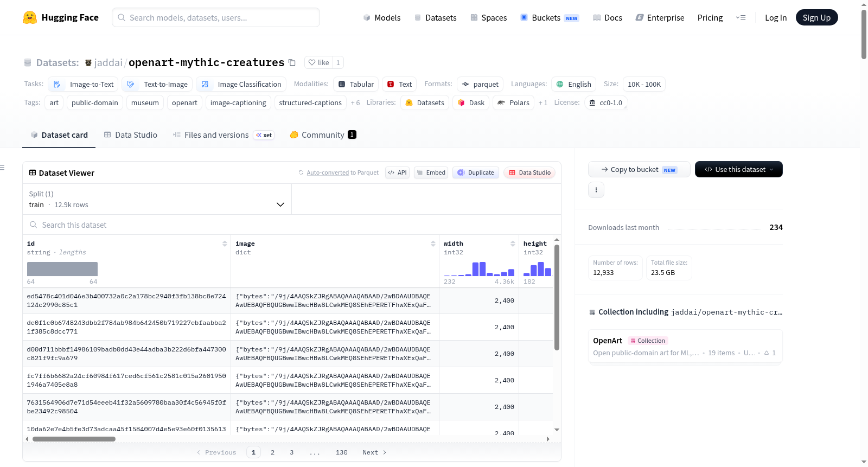The width and height of the screenshot is (868, 467).
Task: Expand the +6 more tags
Action: (x=355, y=103)
